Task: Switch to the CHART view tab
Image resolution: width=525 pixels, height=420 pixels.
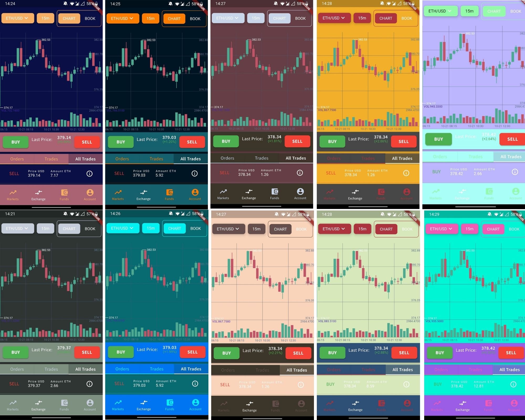Action: click(68, 18)
